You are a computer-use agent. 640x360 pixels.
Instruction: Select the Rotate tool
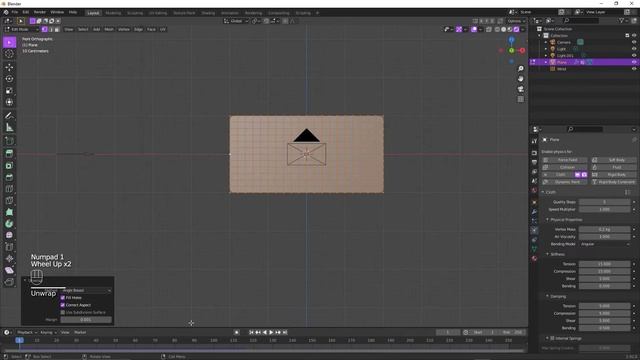pyautogui.click(x=9, y=79)
